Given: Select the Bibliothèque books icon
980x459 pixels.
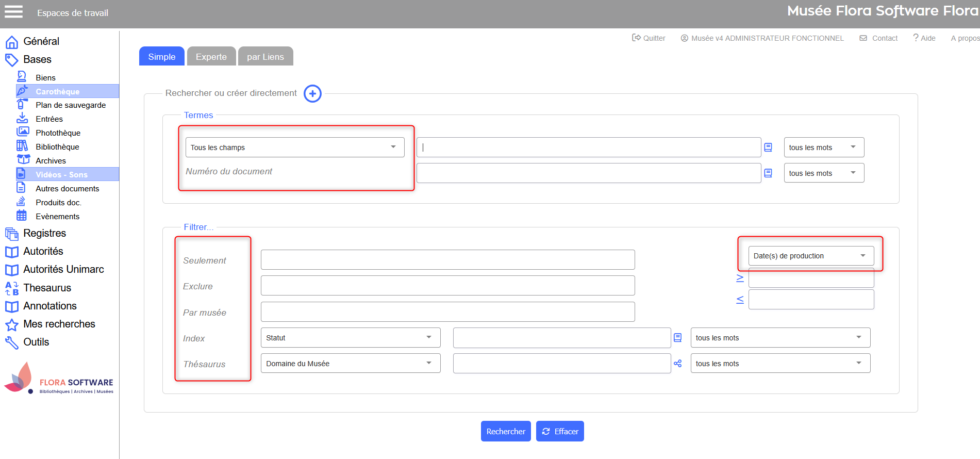Looking at the screenshot, I should click(x=22, y=146).
